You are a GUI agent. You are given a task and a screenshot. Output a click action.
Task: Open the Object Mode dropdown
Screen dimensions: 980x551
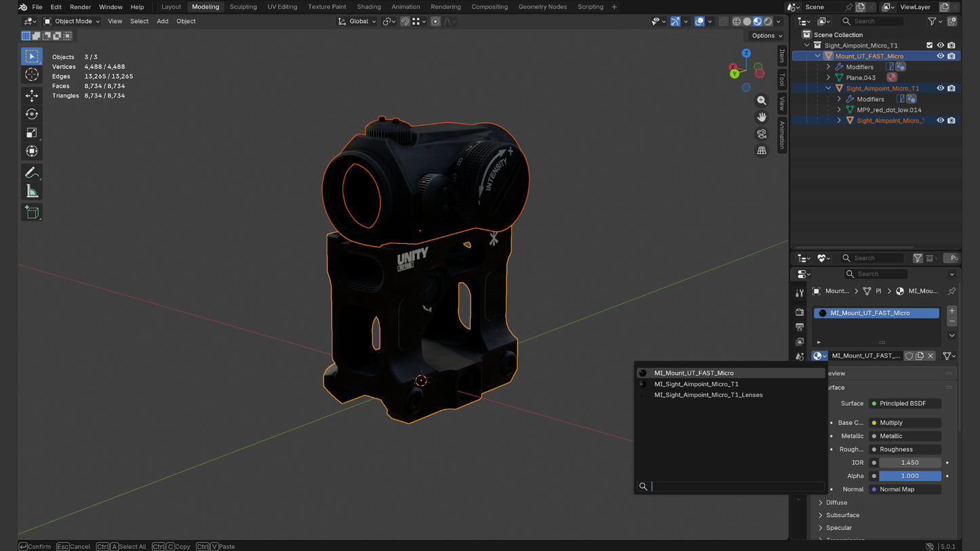[71, 21]
